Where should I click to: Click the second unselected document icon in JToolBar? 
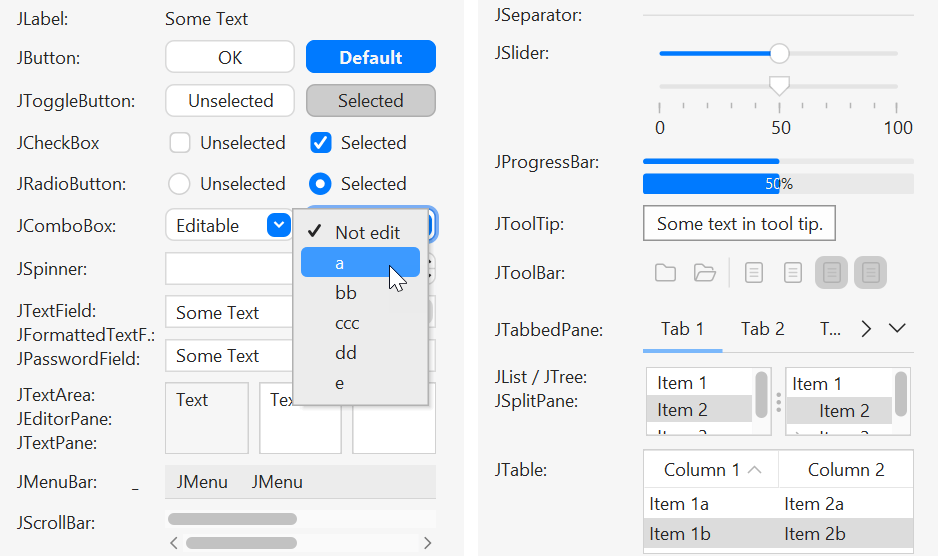793,273
